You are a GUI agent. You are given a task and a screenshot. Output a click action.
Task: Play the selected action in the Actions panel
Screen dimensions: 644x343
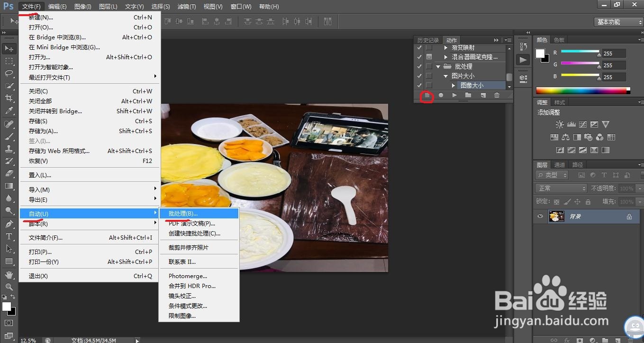(x=454, y=95)
